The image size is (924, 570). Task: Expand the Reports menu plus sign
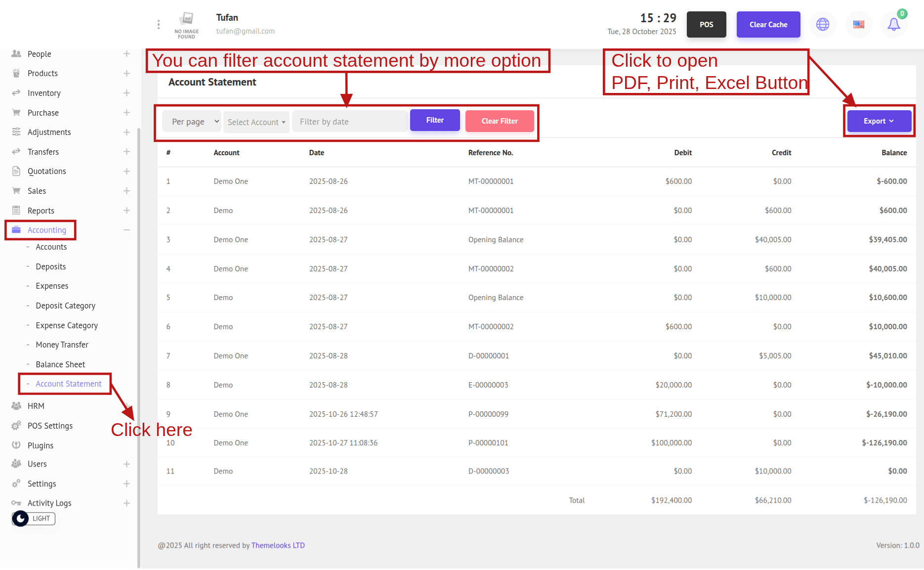pyautogui.click(x=126, y=211)
